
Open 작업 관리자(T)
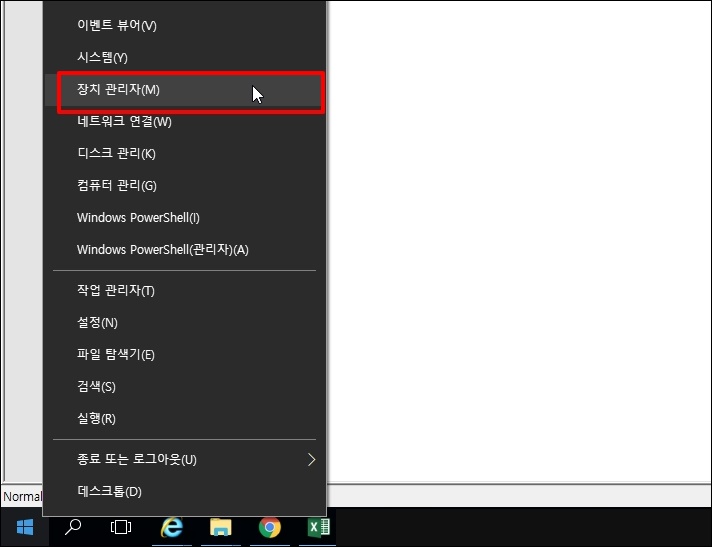point(185,291)
